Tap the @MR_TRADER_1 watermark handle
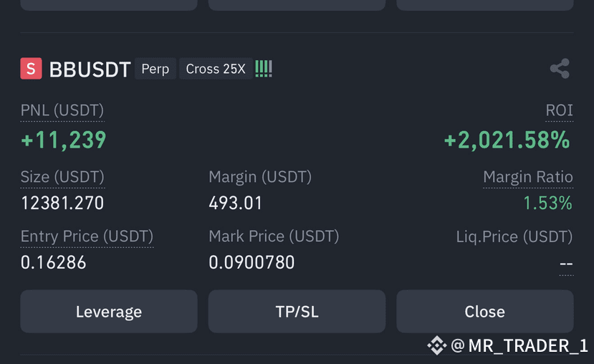594x364 pixels. click(x=519, y=346)
